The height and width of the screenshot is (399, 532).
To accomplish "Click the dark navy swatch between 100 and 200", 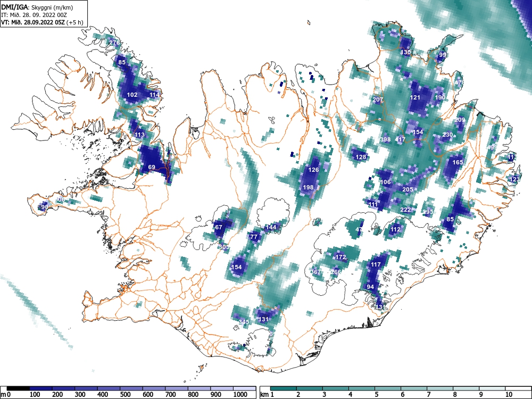I will coord(41,388).
